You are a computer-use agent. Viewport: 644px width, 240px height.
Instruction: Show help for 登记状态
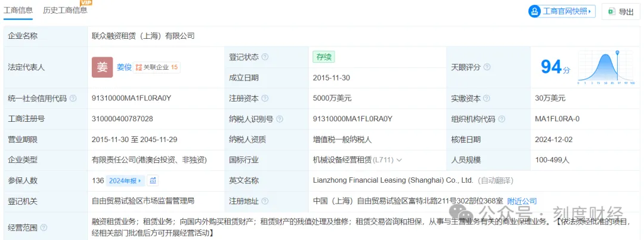tap(265, 57)
